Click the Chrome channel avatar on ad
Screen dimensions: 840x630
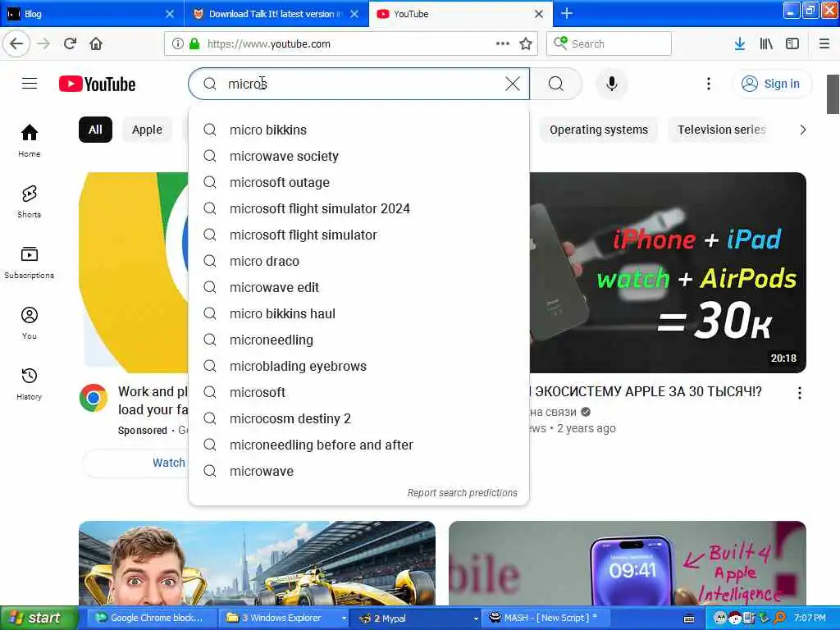[x=94, y=398]
